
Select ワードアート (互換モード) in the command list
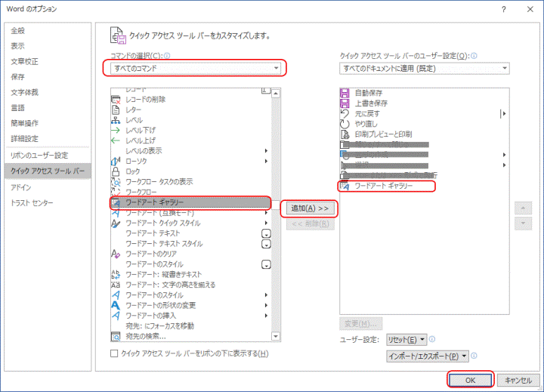coord(190,213)
